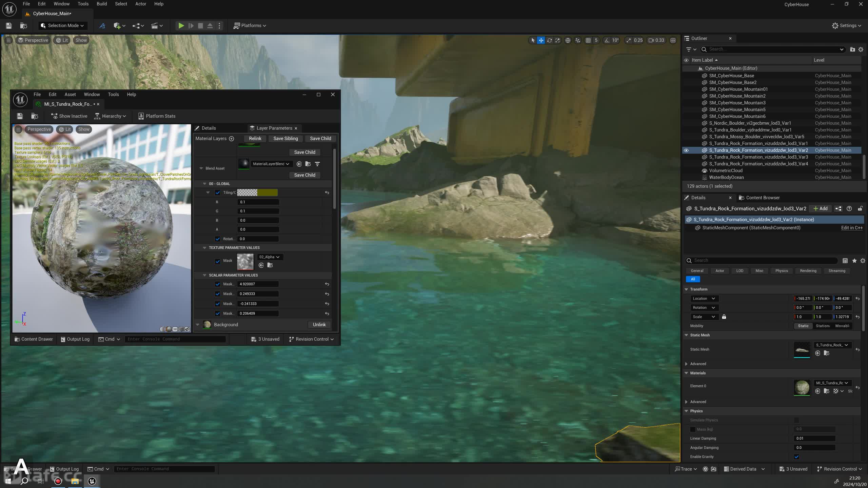Toggle visibility eye of Rock_Formation Var2
This screenshot has height=488, width=868.
pyautogui.click(x=686, y=150)
